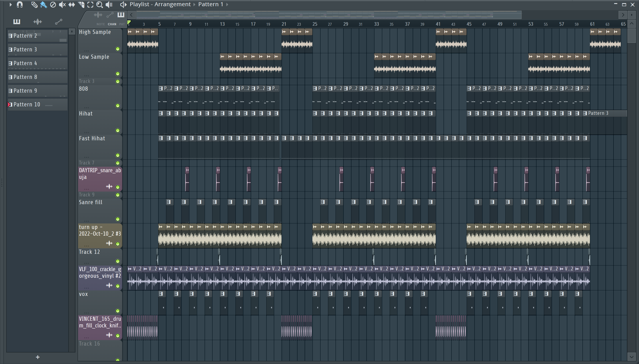Click bar 41 on the timeline ruler
Image resolution: width=639 pixels, height=364 pixels.
click(438, 24)
